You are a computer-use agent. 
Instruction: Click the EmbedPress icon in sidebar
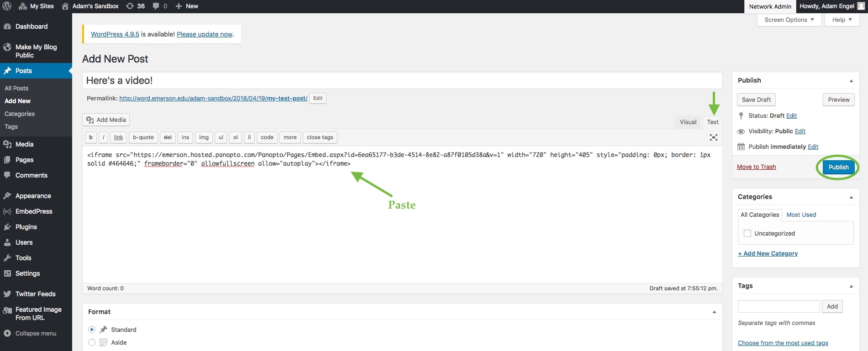(7, 211)
